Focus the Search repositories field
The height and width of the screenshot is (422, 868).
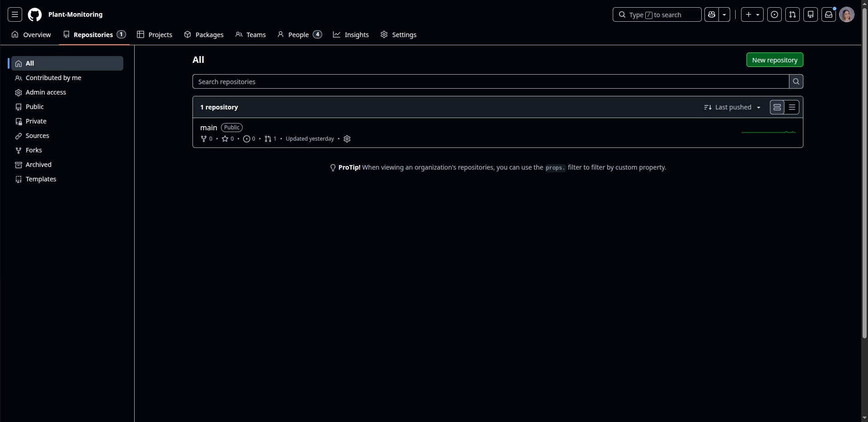click(491, 81)
